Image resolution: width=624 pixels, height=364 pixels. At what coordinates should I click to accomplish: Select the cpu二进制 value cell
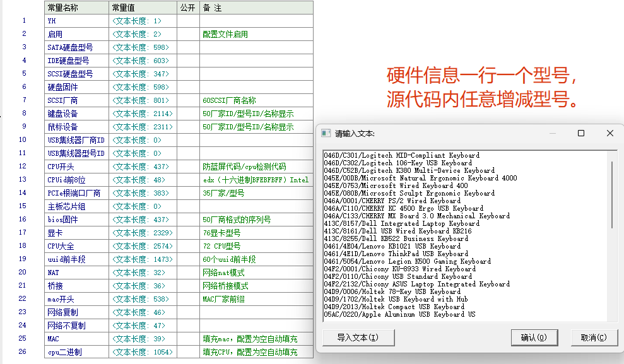click(x=143, y=352)
